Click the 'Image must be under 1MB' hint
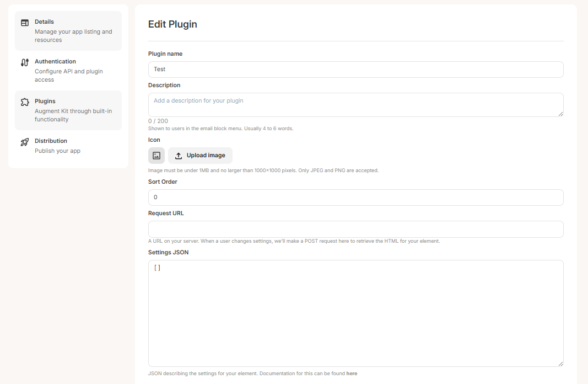The height and width of the screenshot is (384, 588). coord(263,170)
